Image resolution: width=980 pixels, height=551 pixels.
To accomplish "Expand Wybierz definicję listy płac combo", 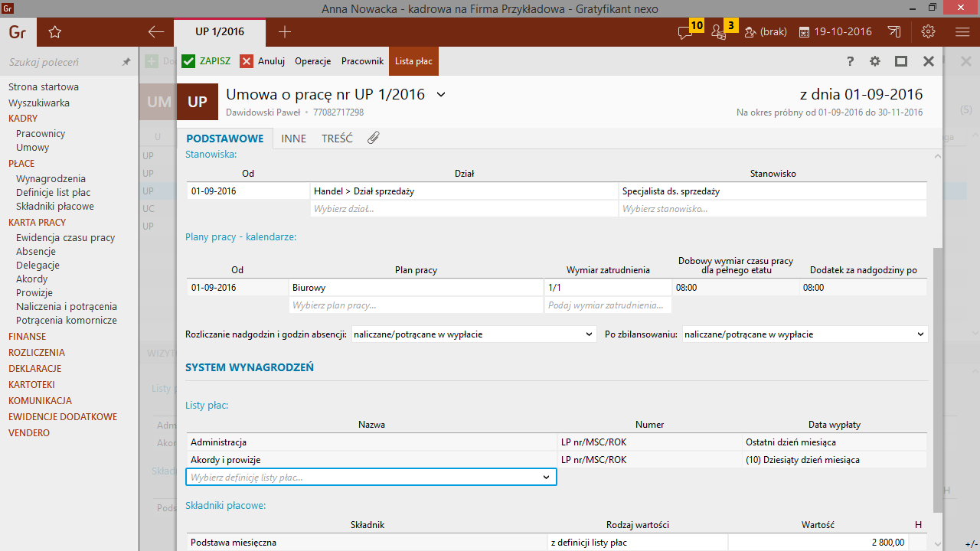I will point(546,478).
